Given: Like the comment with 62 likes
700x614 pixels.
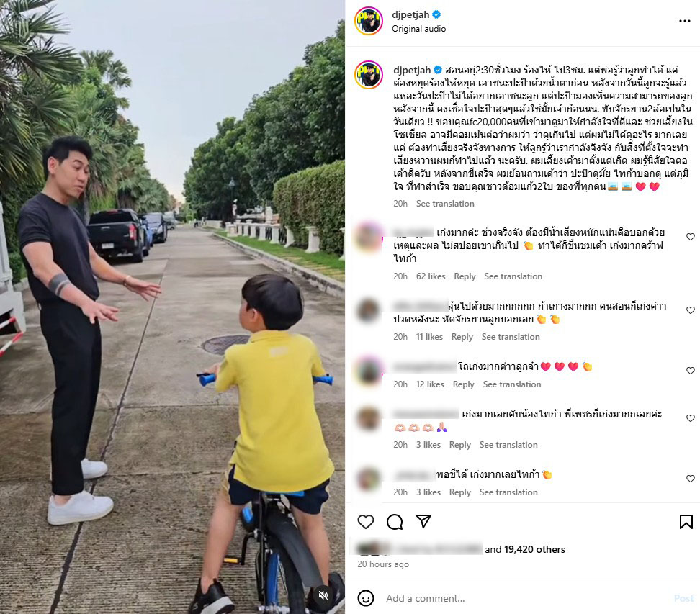Looking at the screenshot, I should click(691, 237).
